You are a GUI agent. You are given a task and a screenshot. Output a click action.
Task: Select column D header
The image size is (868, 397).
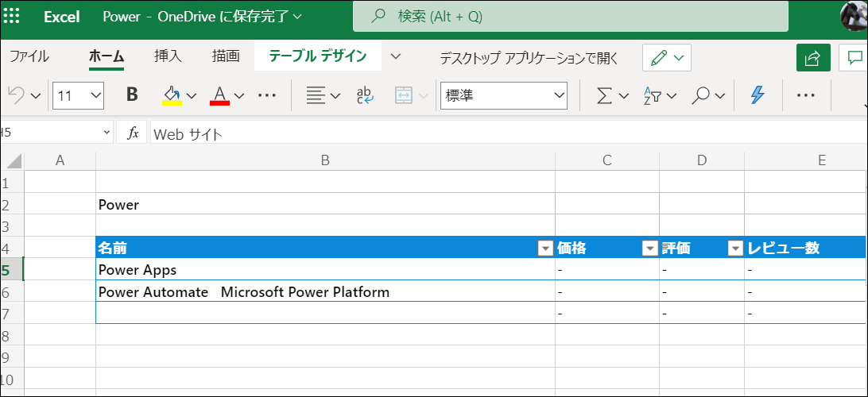[702, 160]
